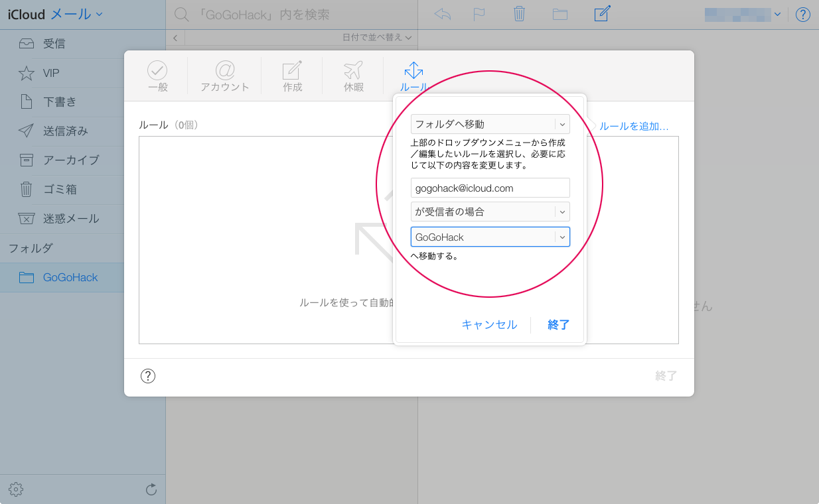The height and width of the screenshot is (504, 819).
Task: Click the compose new message icon
Action: (602, 13)
